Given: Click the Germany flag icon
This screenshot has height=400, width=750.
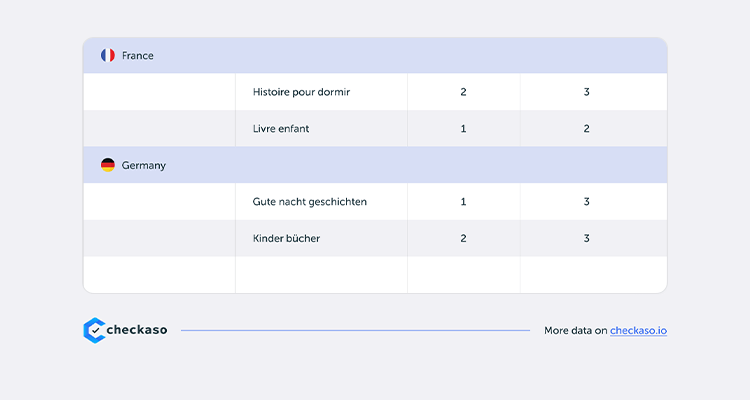Looking at the screenshot, I should point(108,165).
